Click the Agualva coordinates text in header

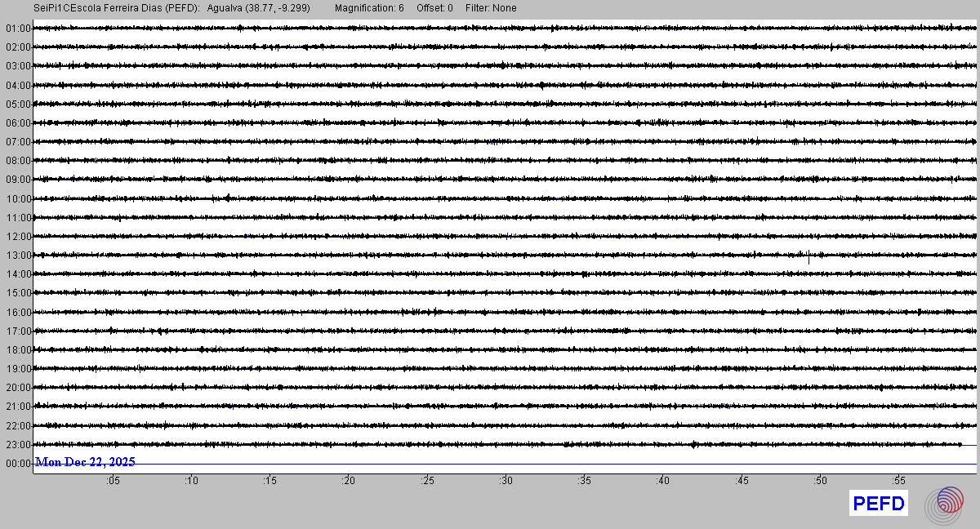point(259,8)
